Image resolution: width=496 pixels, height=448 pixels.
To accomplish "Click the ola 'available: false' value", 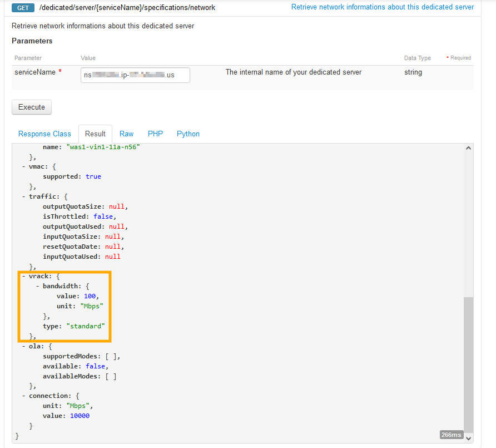I will click(x=95, y=366).
